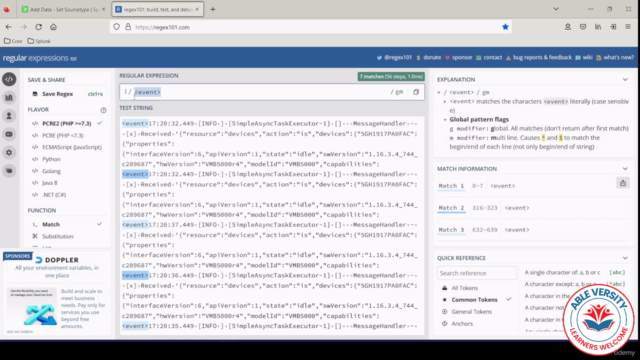Open the Splunk bookmarks folder
This screenshot has width=640, height=360.
[x=39, y=41]
